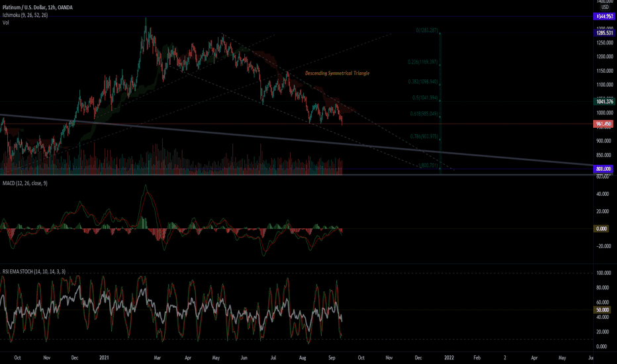
Task: Click the green 1041.376 price label
Action: [604, 101]
